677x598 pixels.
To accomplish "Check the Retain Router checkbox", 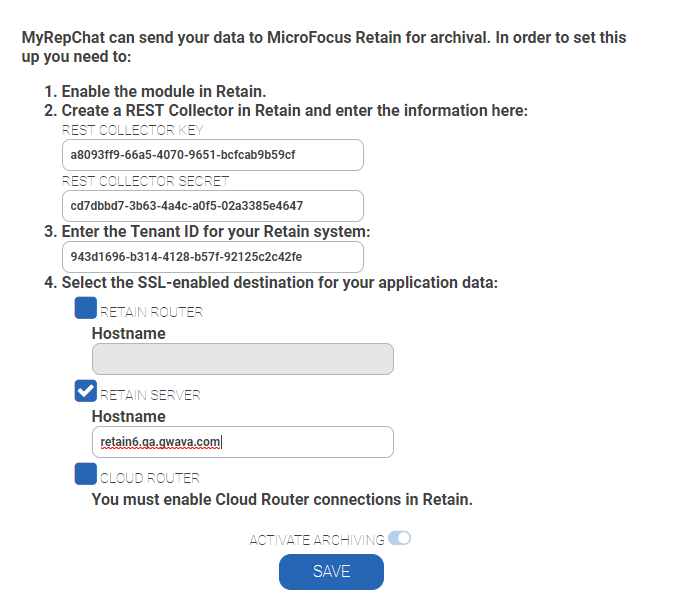I will point(86,309).
